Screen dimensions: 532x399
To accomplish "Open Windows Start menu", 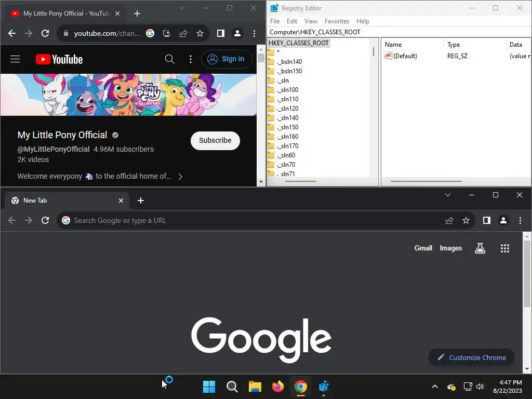I will (x=209, y=387).
